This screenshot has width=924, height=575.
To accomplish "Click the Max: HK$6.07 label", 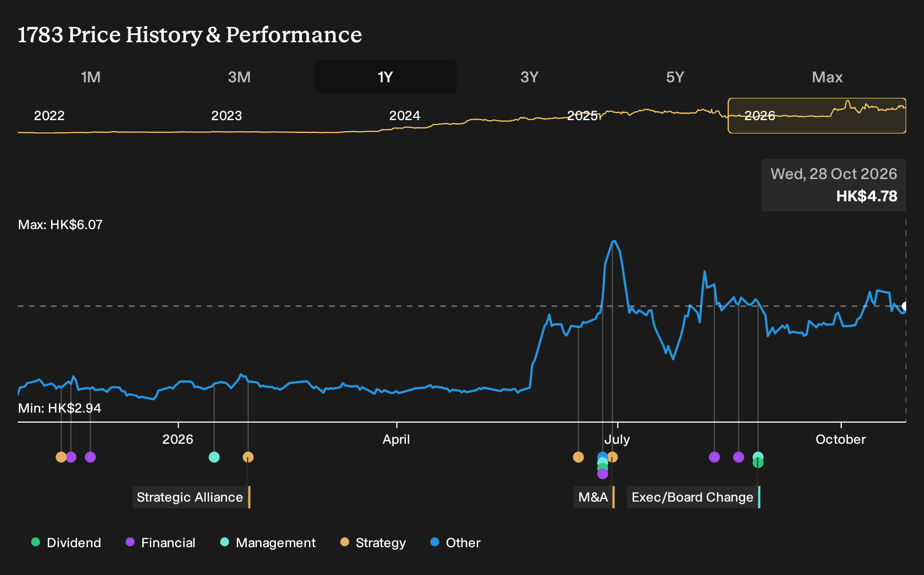I will coord(61,225).
